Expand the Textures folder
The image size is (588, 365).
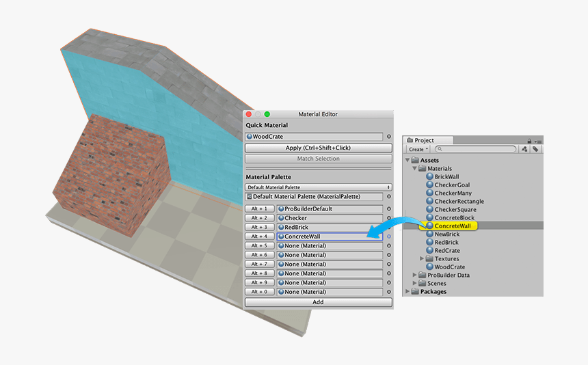click(422, 259)
